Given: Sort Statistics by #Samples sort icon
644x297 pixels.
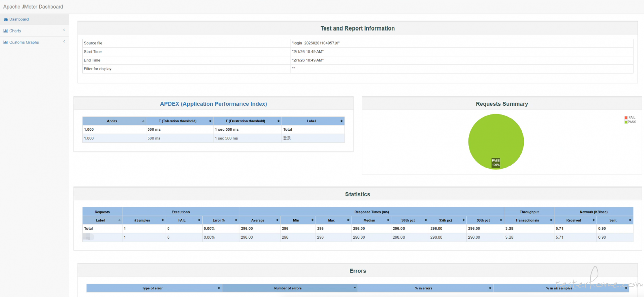Looking at the screenshot, I should point(163,220).
